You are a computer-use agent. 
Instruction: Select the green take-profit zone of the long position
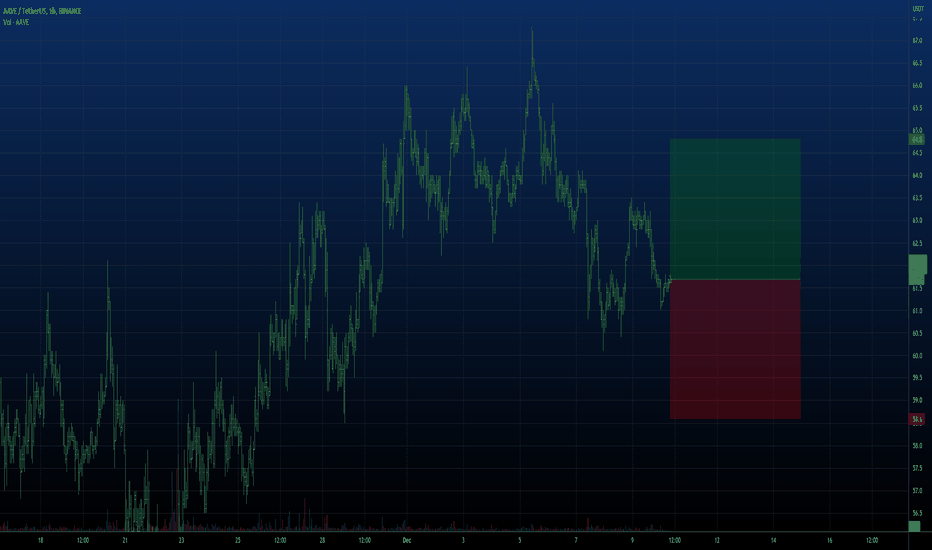[735, 209]
